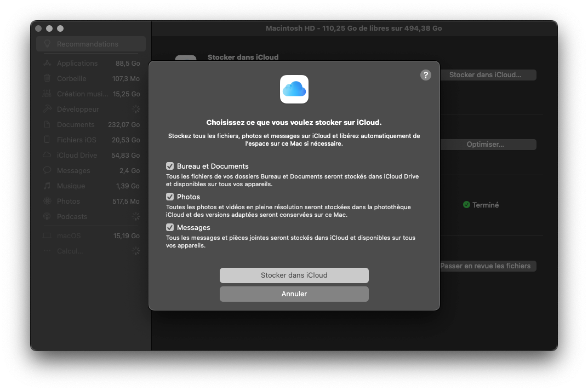Screen dimensions: 588x391
Task: Click the iCloud Drive cloud sidebar icon
Action: click(x=47, y=155)
